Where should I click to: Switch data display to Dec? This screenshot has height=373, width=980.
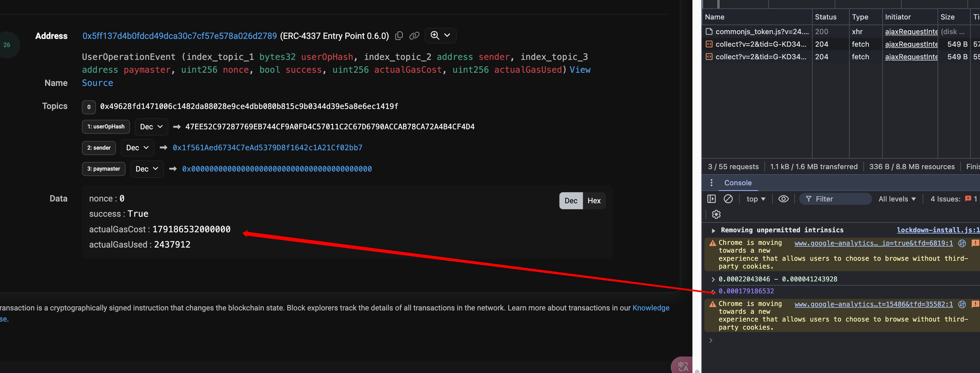571,201
